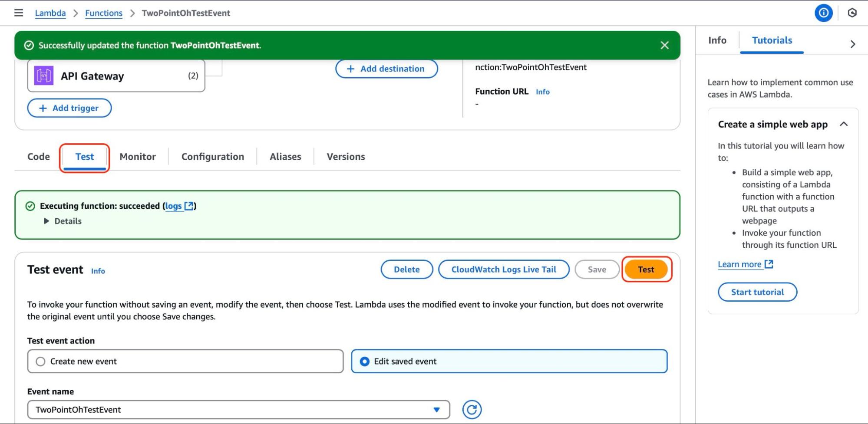Image resolution: width=868 pixels, height=424 pixels.
Task: Start the tutorial
Action: click(757, 292)
